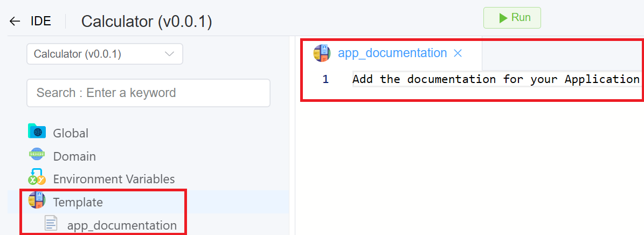Click the Template icon in sidebar
This screenshot has height=235, width=644.
37,201
